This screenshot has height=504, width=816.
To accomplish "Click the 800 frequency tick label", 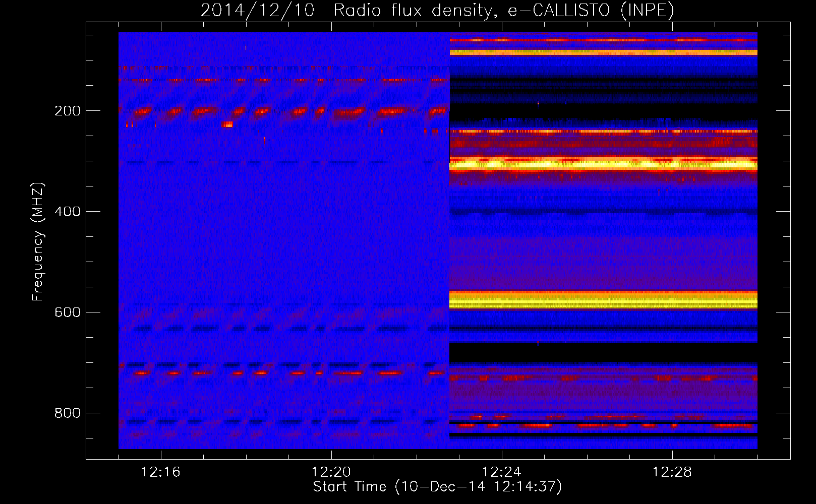I will pyautogui.click(x=68, y=413).
